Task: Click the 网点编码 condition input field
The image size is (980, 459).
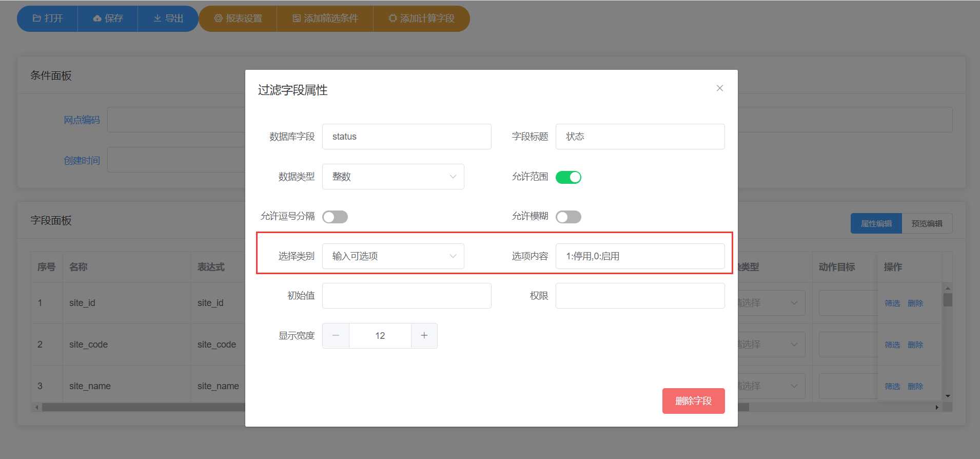Action: click(x=176, y=120)
